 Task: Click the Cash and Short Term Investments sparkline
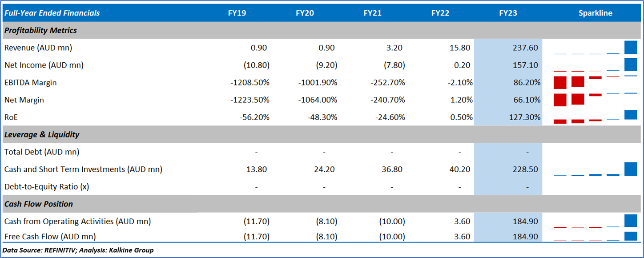[x=595, y=169]
